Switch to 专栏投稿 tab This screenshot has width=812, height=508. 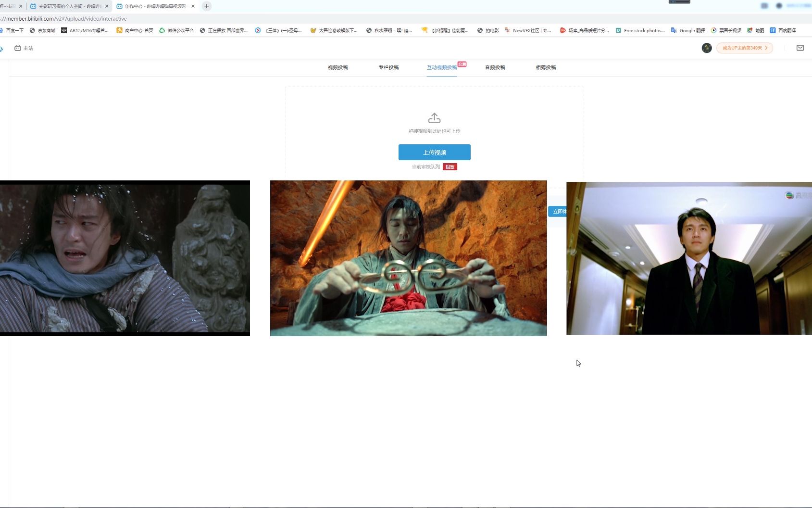pos(388,67)
